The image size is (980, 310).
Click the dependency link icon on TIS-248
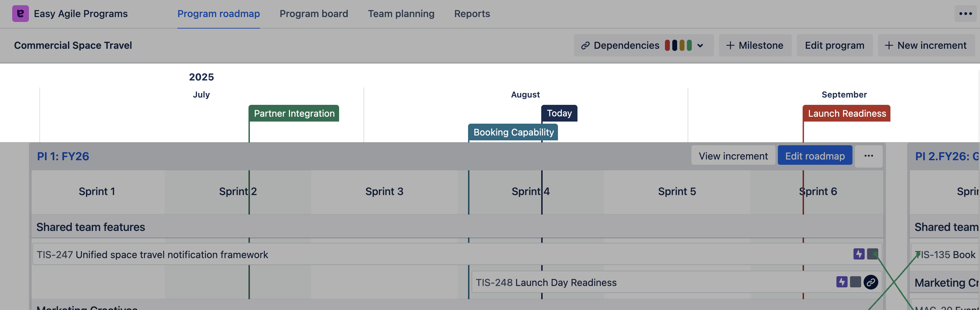click(871, 282)
